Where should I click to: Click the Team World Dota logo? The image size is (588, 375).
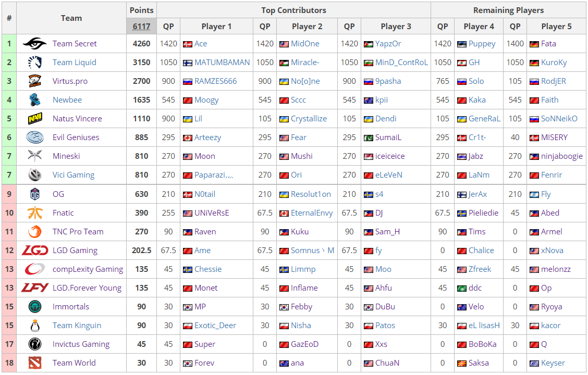click(x=35, y=363)
